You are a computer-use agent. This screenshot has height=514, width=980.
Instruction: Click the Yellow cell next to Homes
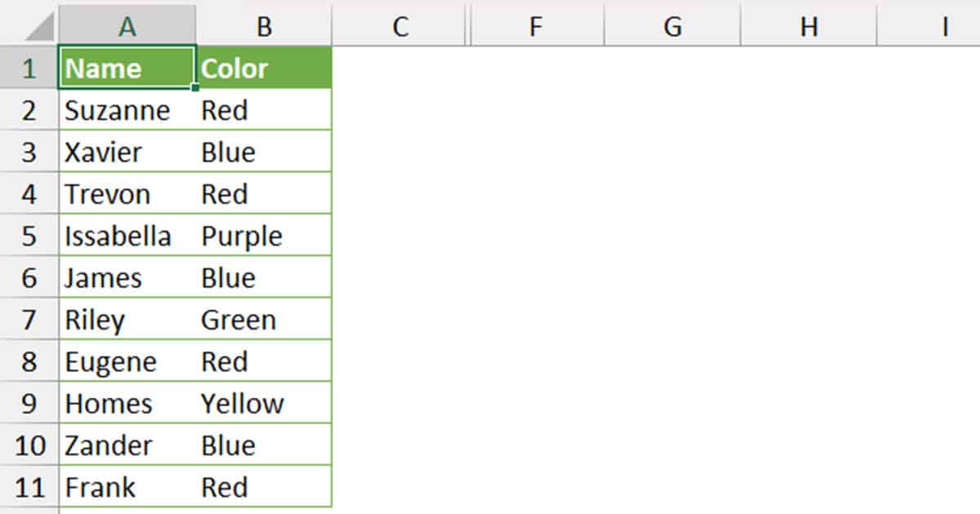(x=264, y=402)
